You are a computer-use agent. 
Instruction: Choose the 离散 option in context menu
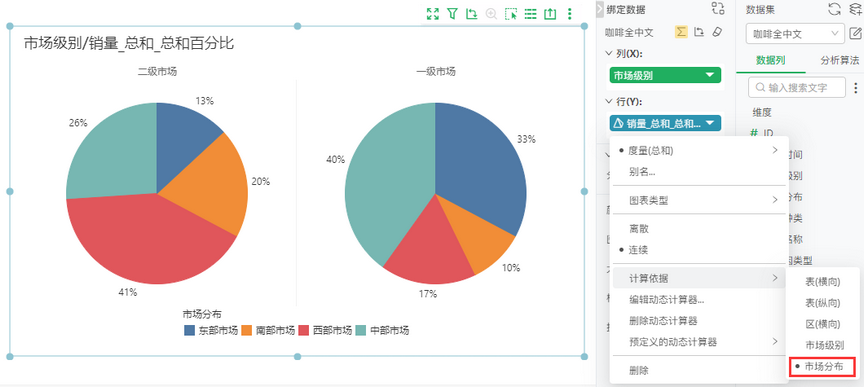pyautogui.click(x=639, y=228)
